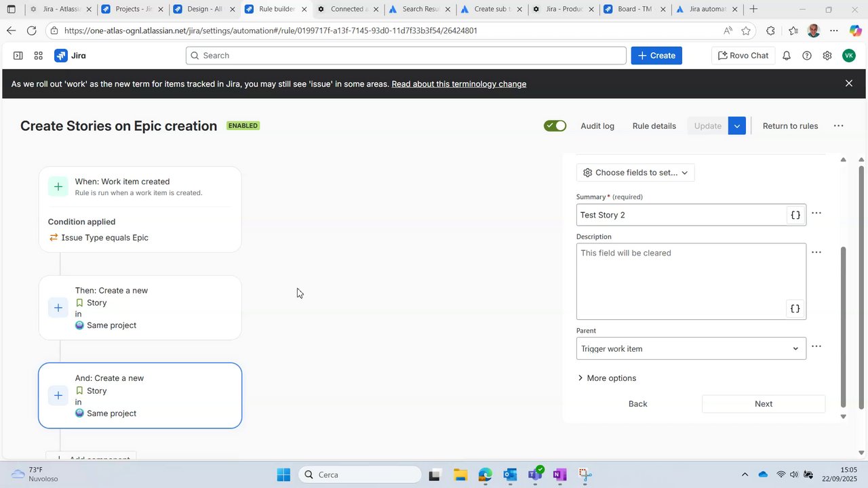This screenshot has height=488, width=868.
Task: Click the Description text area
Action: [x=691, y=281]
